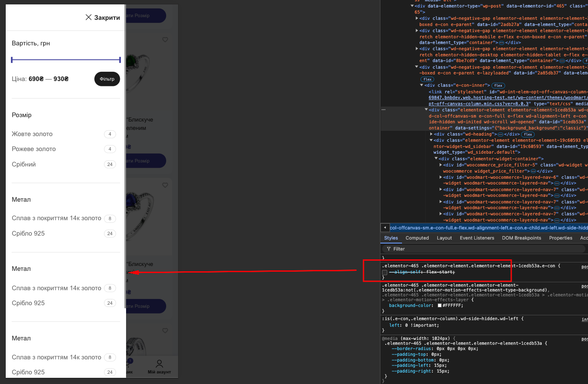Viewport: 588px width, 384px height.
Task: Expand the woocommerce_price_filter-5 div
Action: pos(441,165)
